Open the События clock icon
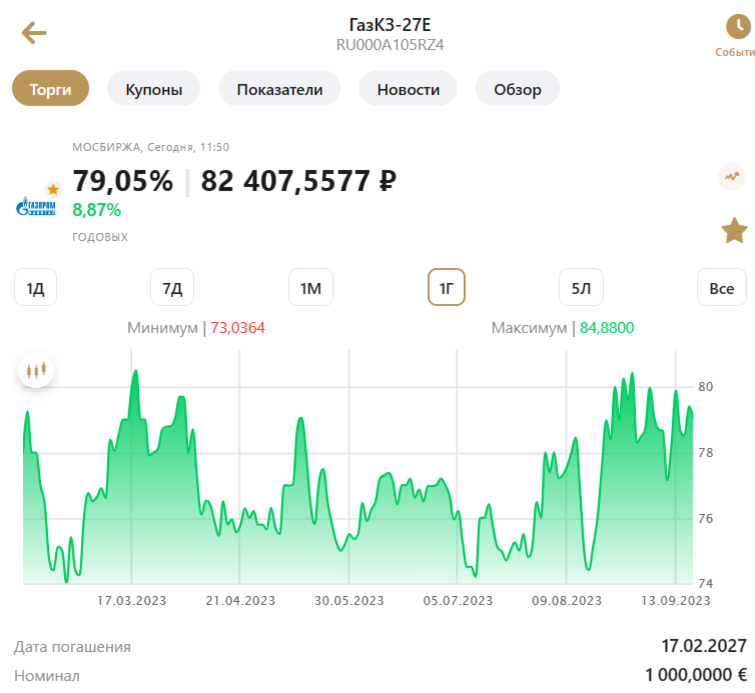The height and width of the screenshot is (693, 755). (x=738, y=26)
